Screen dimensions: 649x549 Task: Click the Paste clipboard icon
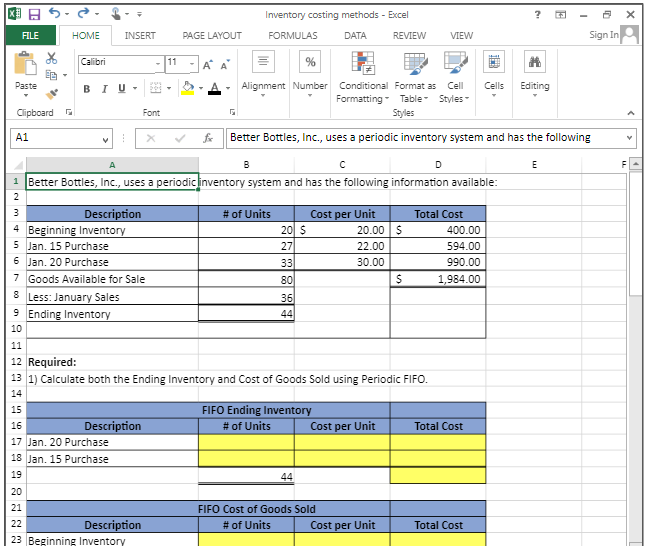pos(25,63)
